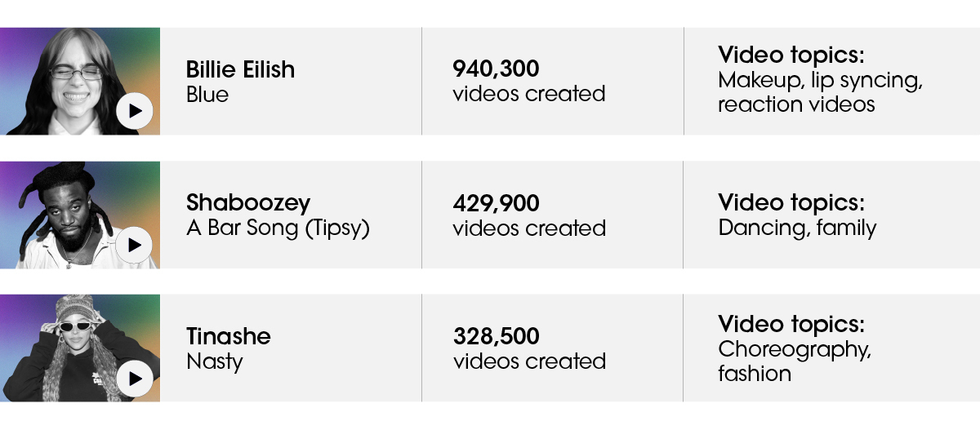Select the Billie Eilish artist name
This screenshot has height=430, width=980.
click(x=240, y=69)
